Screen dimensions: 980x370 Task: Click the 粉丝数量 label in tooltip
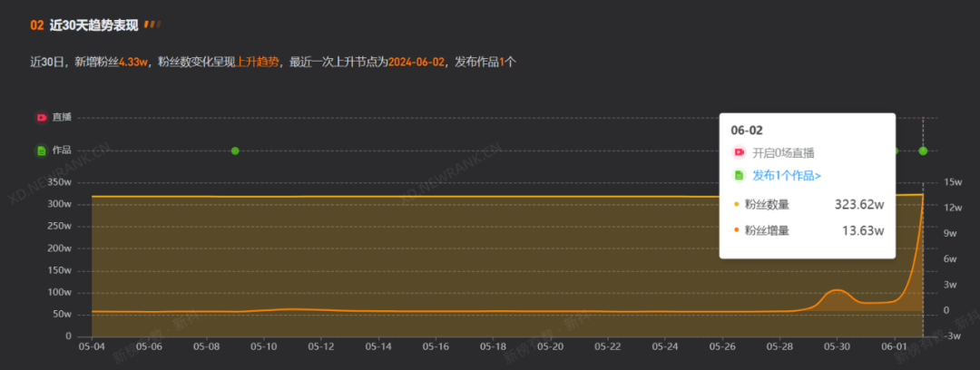766,204
